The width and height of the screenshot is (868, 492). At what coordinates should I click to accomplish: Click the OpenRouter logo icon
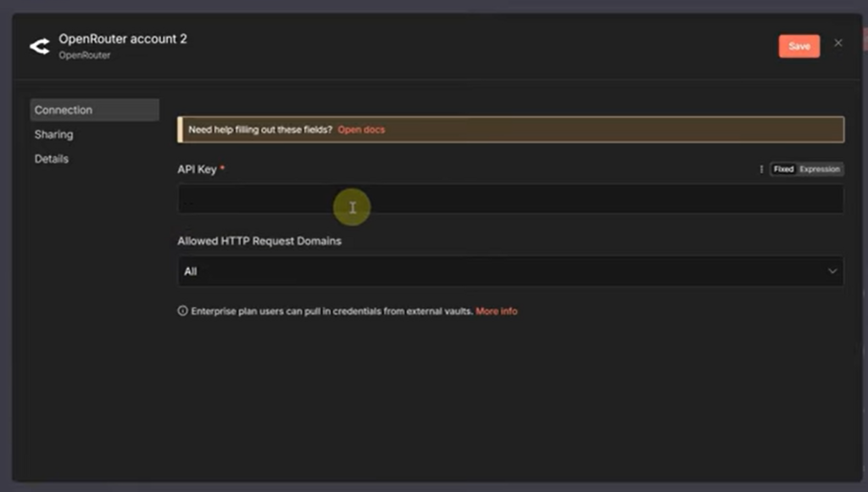click(x=40, y=47)
